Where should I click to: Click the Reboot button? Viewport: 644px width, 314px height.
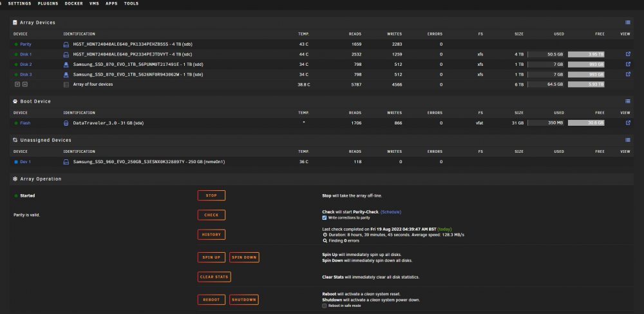coord(211,300)
